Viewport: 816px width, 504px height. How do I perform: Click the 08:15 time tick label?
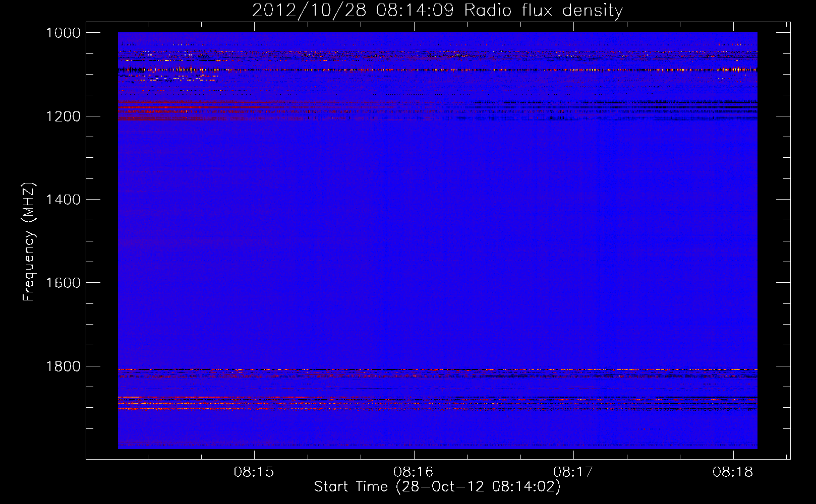point(254,472)
